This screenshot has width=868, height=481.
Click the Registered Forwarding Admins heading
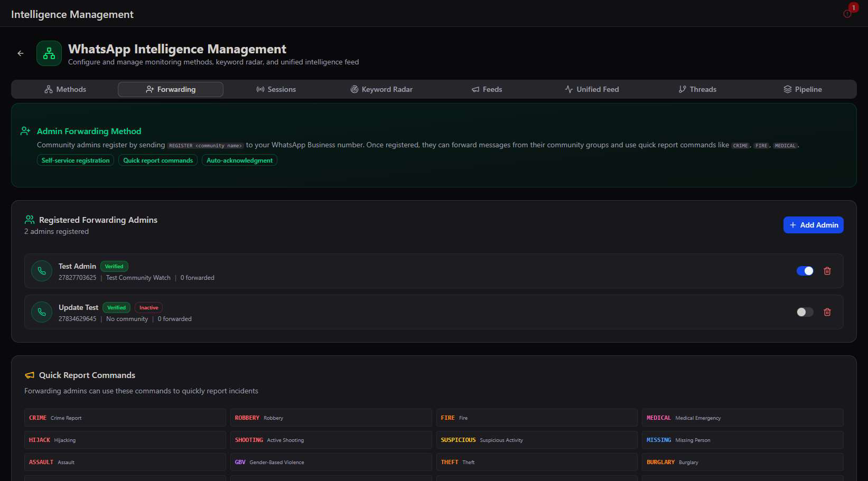click(x=98, y=220)
